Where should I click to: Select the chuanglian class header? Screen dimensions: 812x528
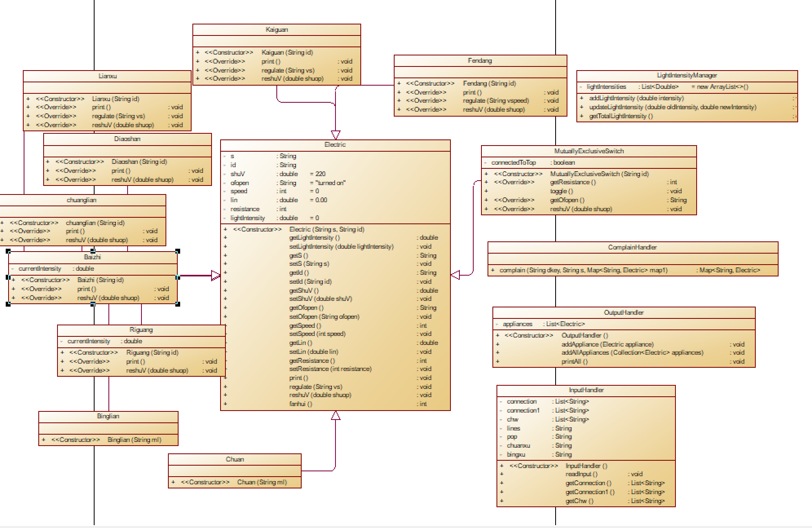pos(82,200)
